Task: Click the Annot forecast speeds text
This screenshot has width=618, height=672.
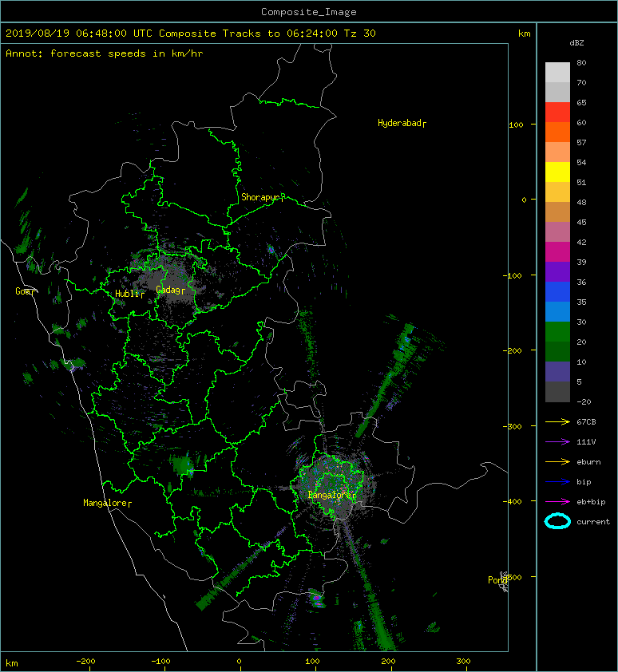Action: tap(105, 53)
